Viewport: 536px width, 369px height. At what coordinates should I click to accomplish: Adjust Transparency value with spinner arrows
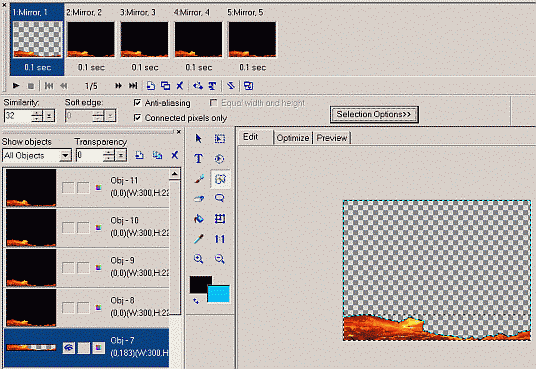pyautogui.click(x=109, y=156)
